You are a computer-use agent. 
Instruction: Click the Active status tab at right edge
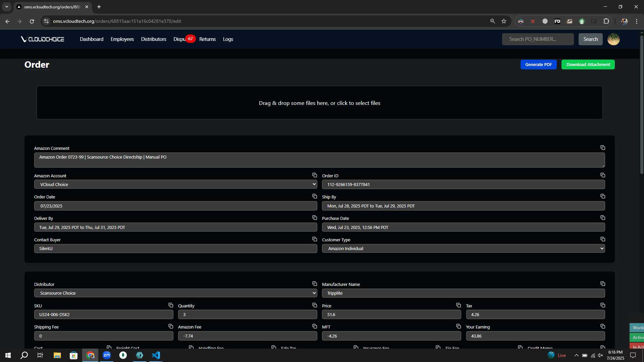click(x=637, y=337)
